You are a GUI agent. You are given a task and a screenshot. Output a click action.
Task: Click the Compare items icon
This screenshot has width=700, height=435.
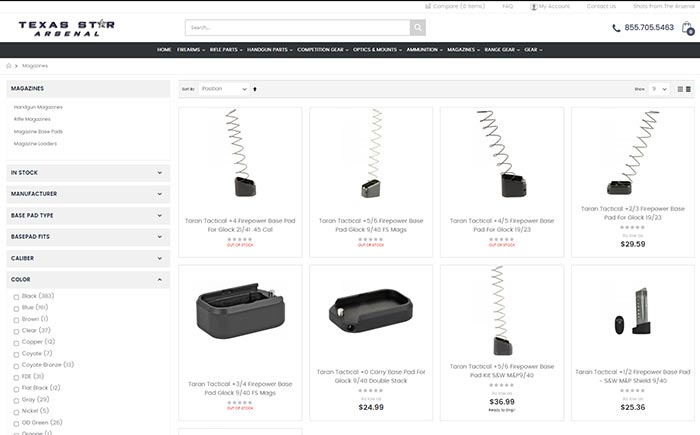click(x=428, y=6)
